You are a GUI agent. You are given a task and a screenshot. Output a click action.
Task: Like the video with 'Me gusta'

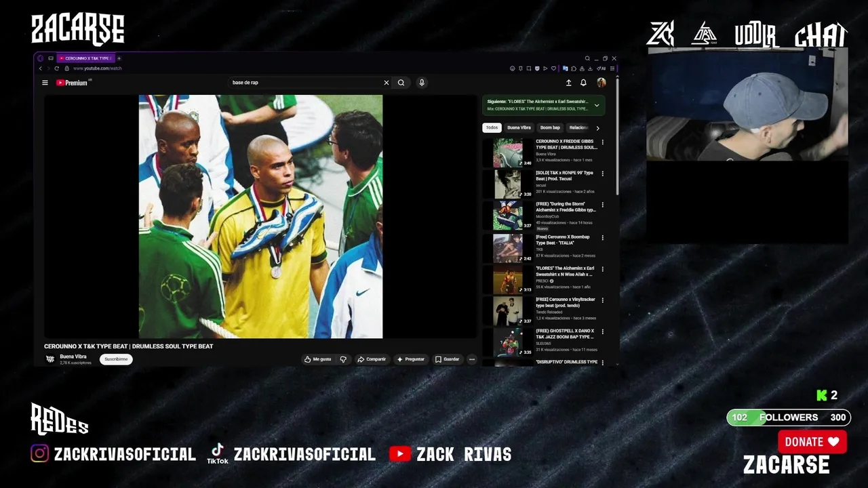pos(317,359)
